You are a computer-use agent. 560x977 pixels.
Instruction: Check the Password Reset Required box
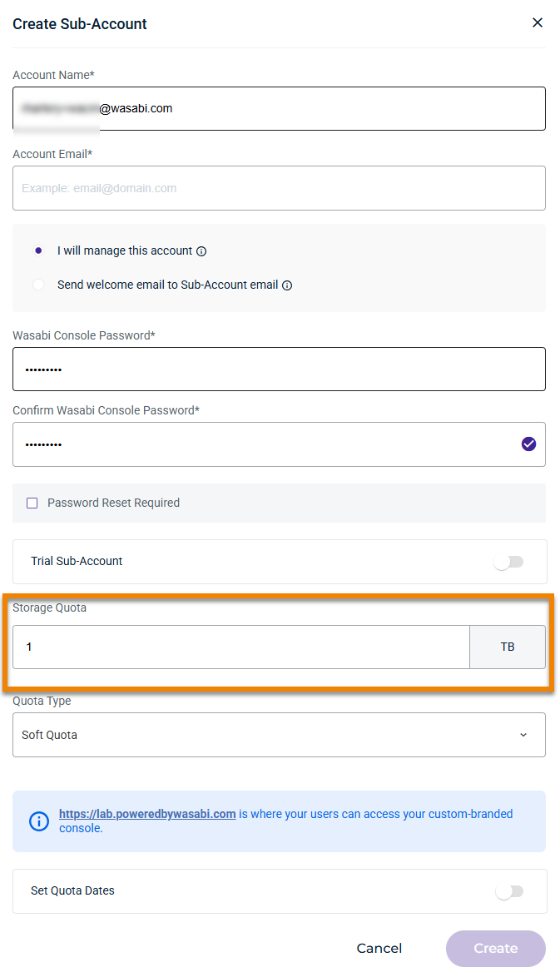[x=32, y=503]
